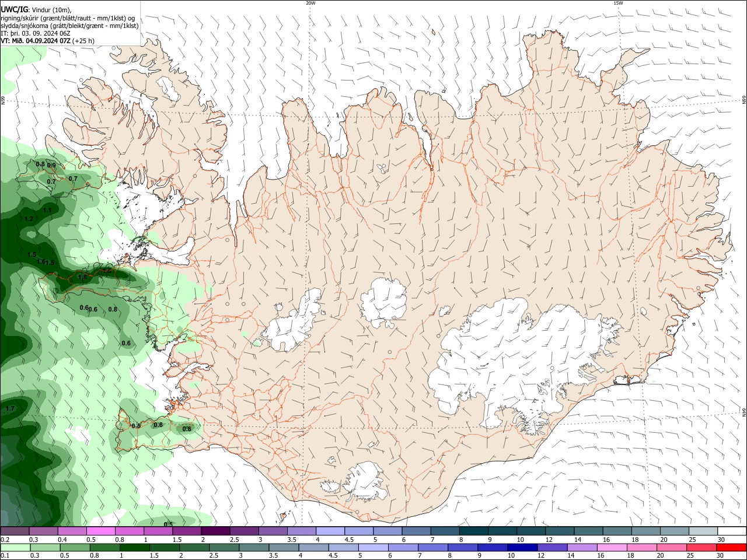Click the mauve 0.3 mm snow swatch

click(x=43, y=531)
